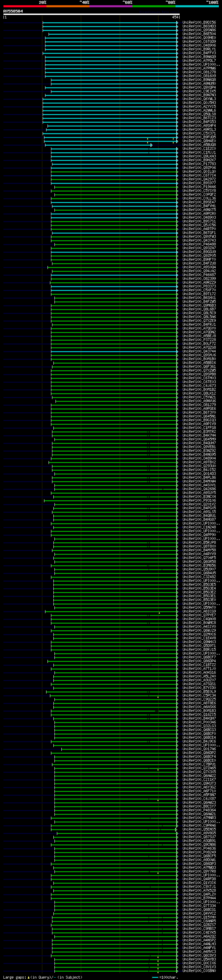Select label UniRef100_P46488
This screenshot has width=222, height=980.
(x=199, y=244)
